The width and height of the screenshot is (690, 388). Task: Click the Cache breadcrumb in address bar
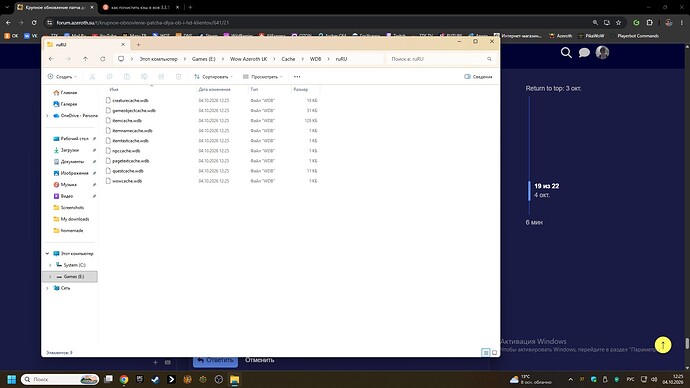coord(288,59)
